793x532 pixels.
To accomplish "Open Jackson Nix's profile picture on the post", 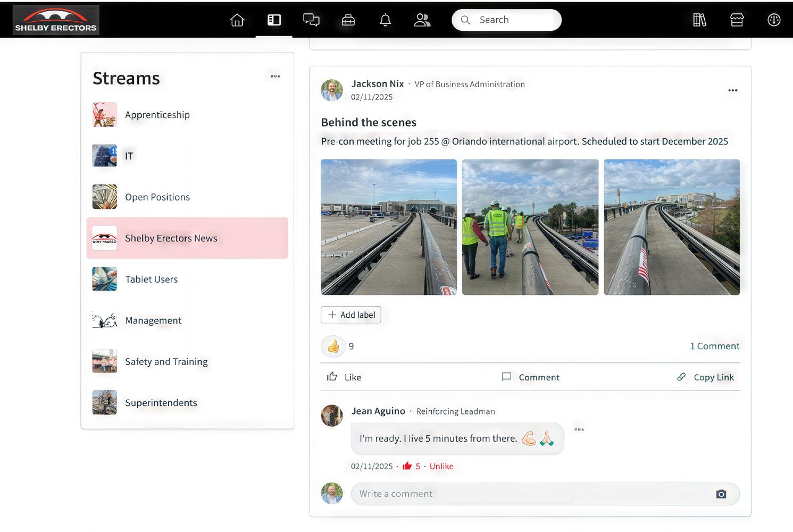I will tap(332, 90).
